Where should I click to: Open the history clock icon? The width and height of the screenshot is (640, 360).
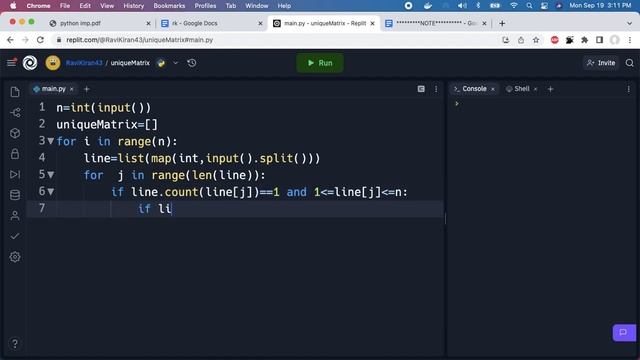pos(192,63)
